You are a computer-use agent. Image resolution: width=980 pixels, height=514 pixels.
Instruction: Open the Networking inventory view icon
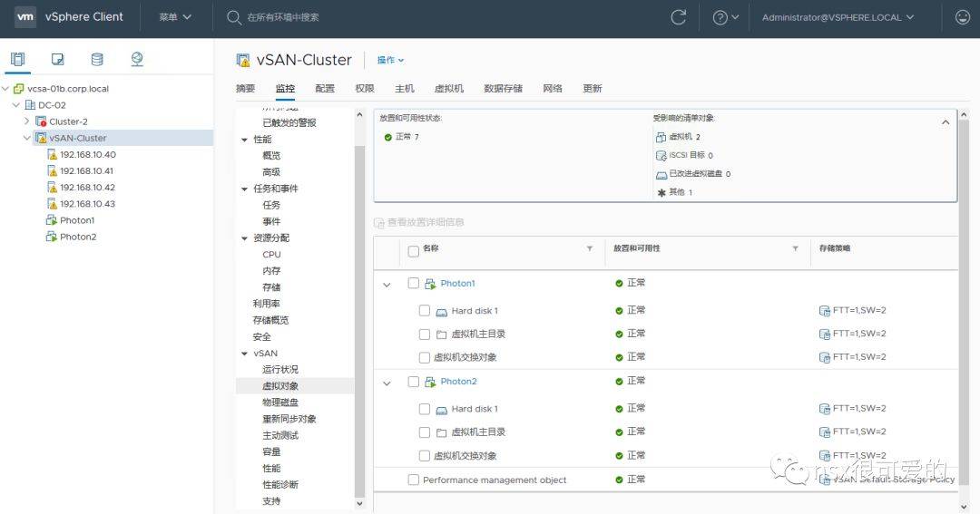coord(137,60)
